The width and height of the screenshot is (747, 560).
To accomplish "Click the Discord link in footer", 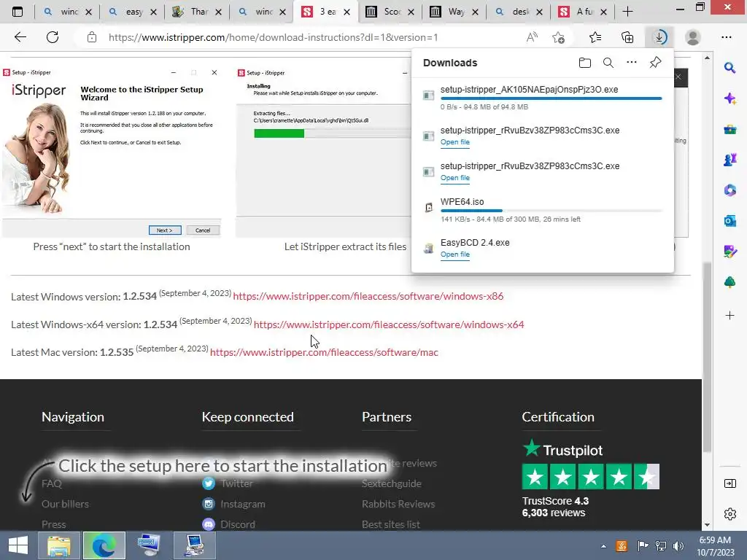I will (238, 524).
